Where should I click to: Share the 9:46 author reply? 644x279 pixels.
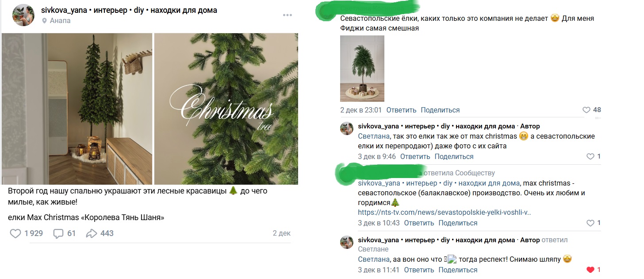[x=454, y=157]
